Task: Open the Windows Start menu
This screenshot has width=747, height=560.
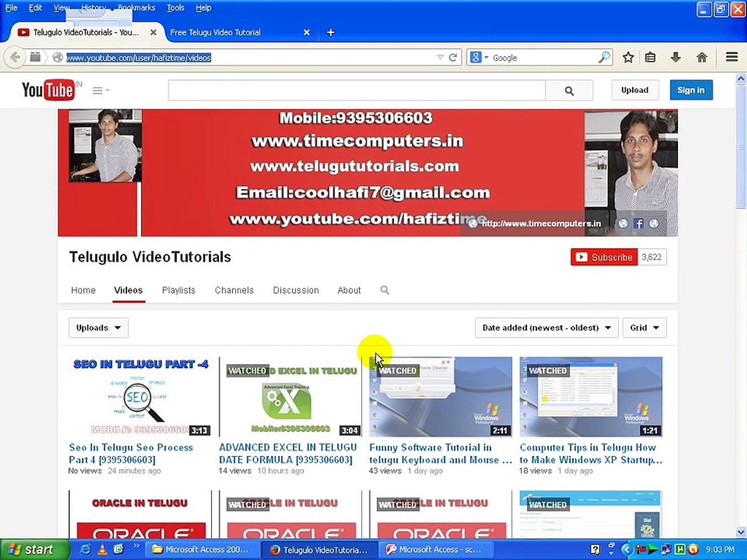Action: point(34,549)
